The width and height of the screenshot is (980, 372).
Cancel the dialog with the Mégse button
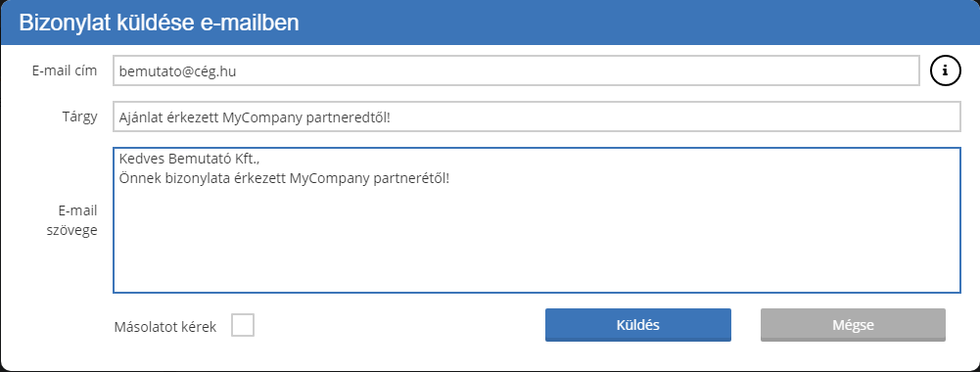click(x=853, y=325)
